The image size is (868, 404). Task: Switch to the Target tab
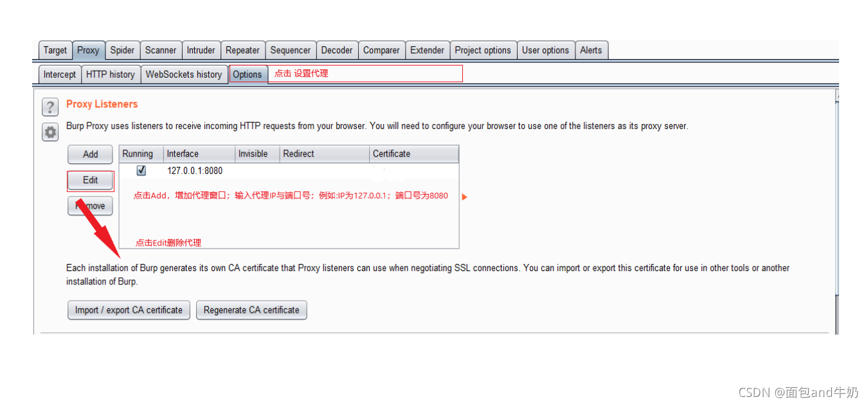click(x=55, y=50)
